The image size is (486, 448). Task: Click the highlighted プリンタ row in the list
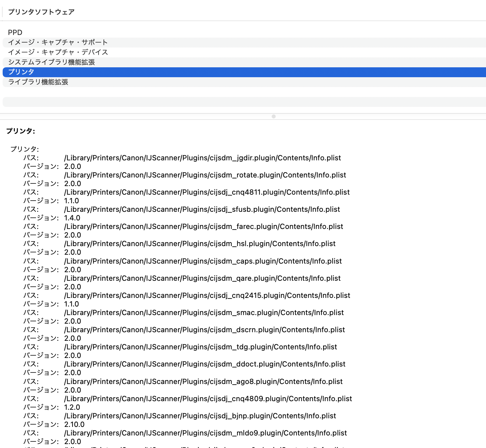[x=244, y=72]
